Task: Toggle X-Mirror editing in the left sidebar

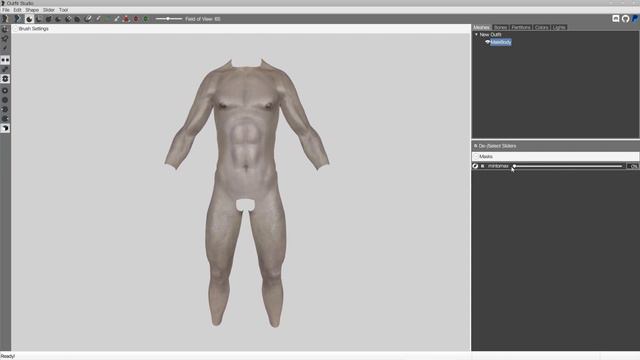Action: 5,60
